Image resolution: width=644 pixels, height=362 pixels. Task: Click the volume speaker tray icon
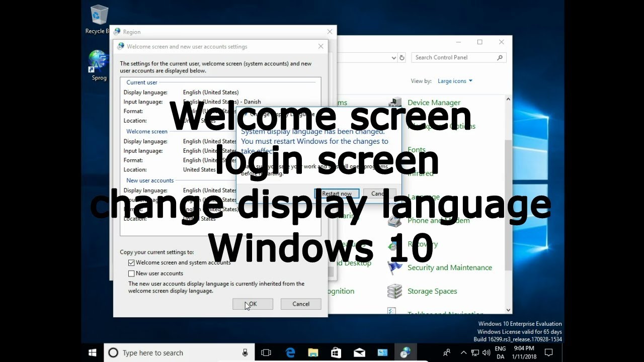[487, 353]
